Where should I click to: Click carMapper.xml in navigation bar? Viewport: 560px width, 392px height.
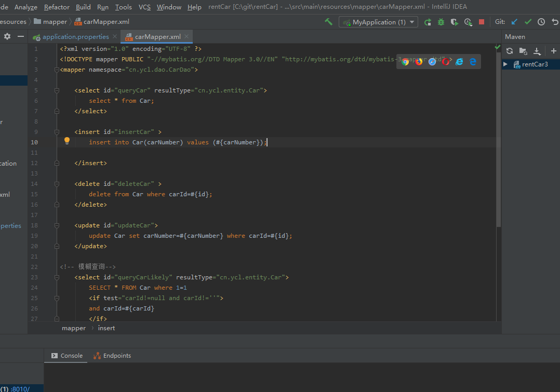click(102, 22)
